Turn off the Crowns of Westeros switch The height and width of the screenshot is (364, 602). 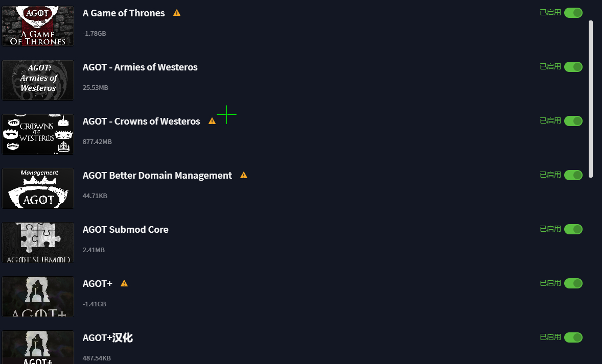[x=573, y=121]
